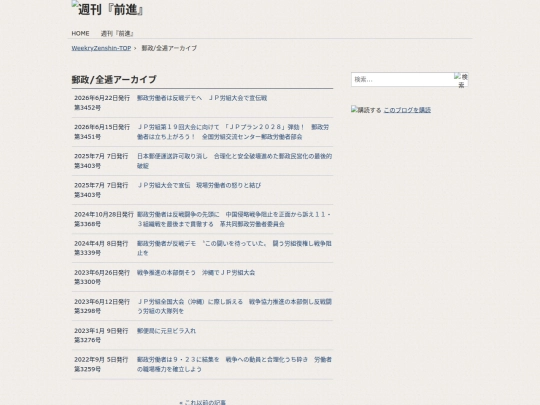Click the 週刊『前進』 site logo image
This screenshot has height=405, width=540.
pos(107,9)
